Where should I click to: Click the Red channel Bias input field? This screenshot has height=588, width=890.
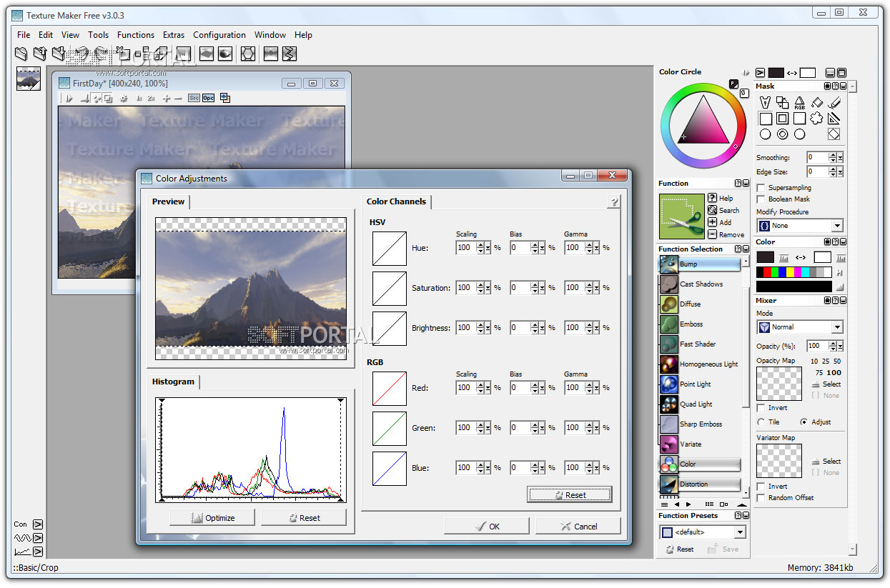(520, 388)
